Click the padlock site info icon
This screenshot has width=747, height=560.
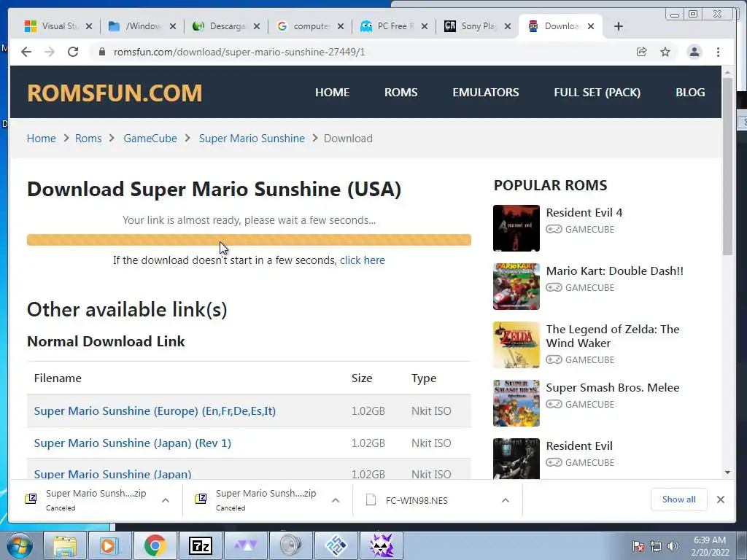click(101, 52)
